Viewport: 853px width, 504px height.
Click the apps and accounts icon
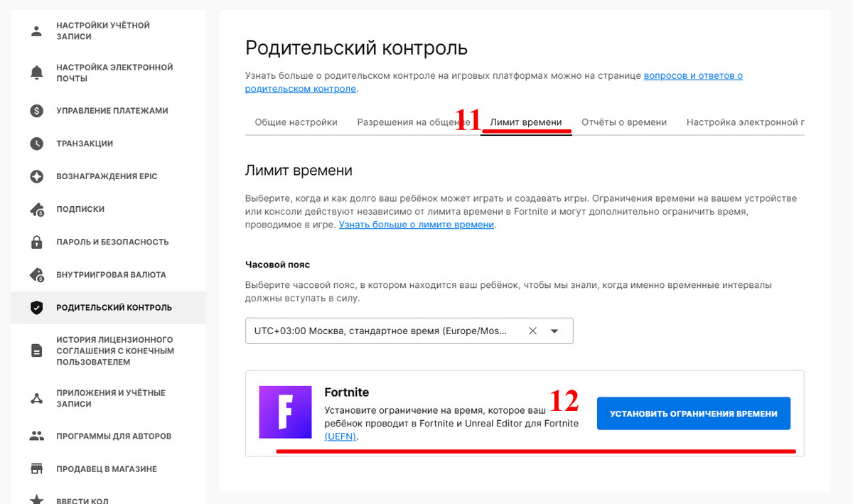36,398
